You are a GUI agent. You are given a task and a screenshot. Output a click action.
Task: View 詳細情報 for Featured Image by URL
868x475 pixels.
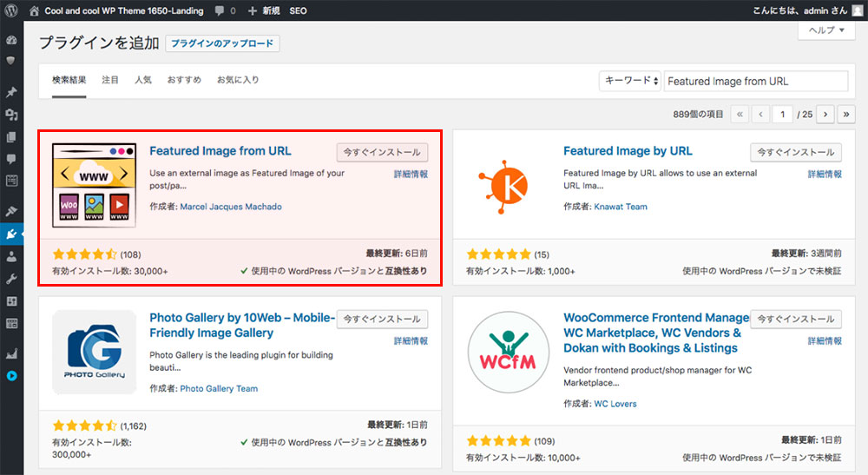pyautogui.click(x=825, y=174)
